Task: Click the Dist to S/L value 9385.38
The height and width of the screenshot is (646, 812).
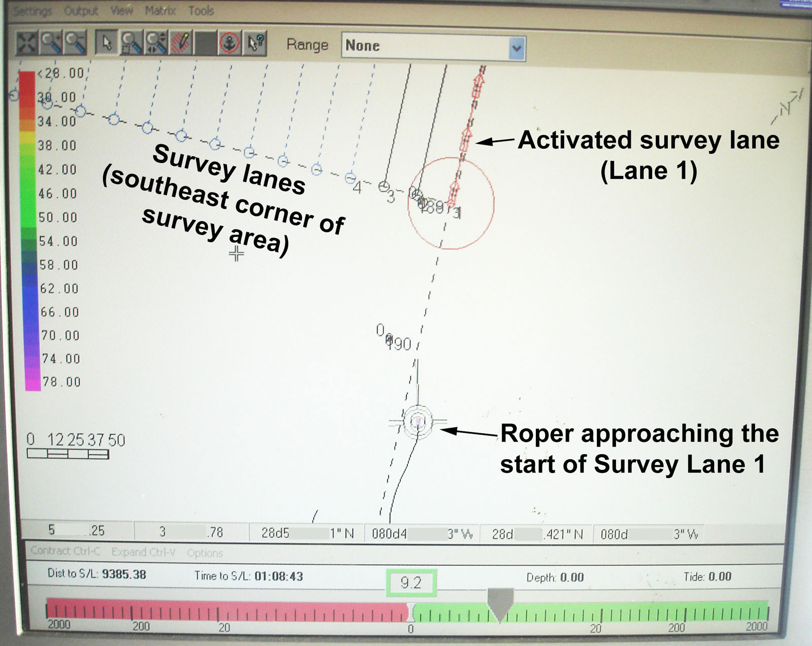Action: (x=124, y=574)
